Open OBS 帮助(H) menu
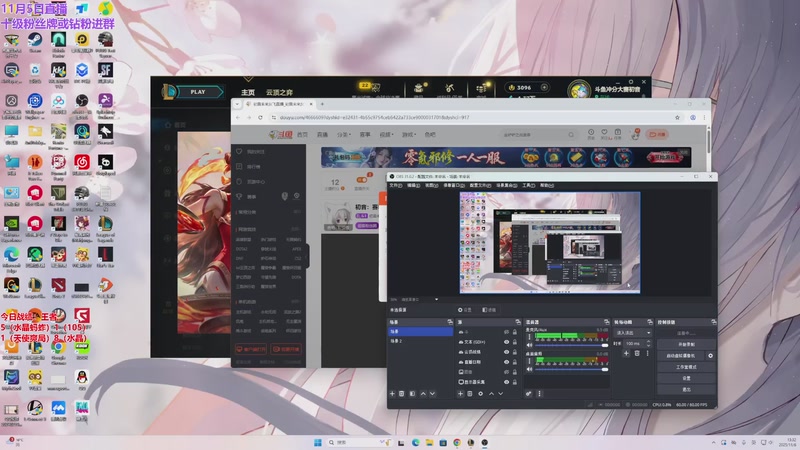 coord(546,185)
